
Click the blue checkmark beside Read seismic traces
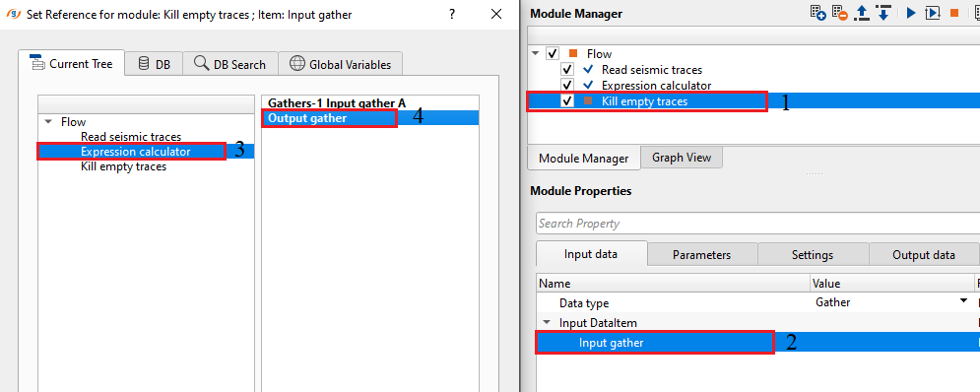coord(588,69)
